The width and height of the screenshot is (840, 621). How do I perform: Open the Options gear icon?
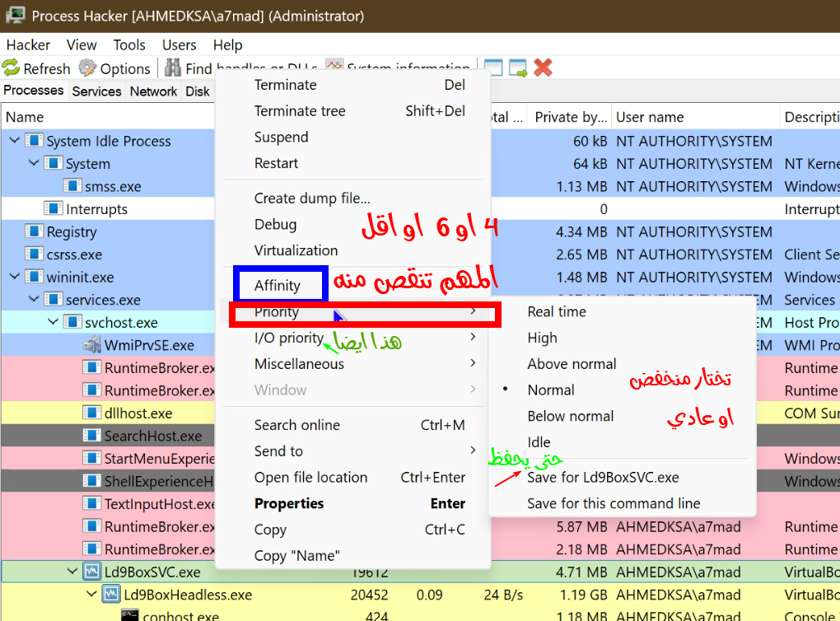coord(87,68)
